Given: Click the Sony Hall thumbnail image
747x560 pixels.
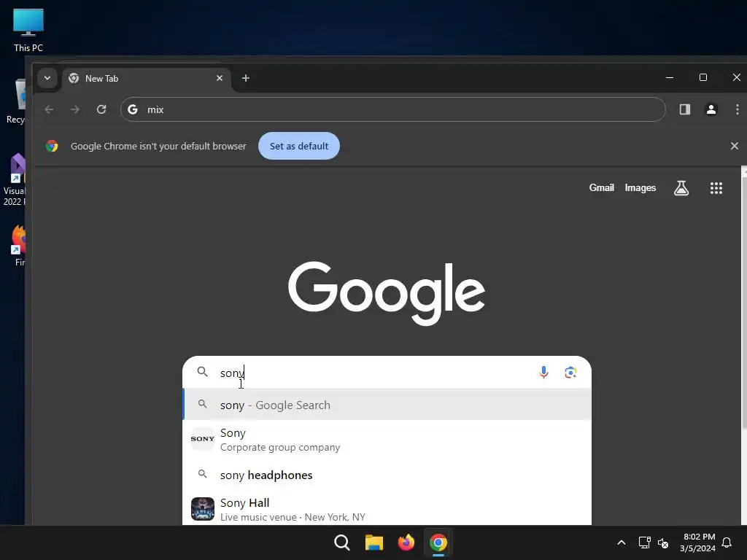Looking at the screenshot, I should [x=203, y=509].
